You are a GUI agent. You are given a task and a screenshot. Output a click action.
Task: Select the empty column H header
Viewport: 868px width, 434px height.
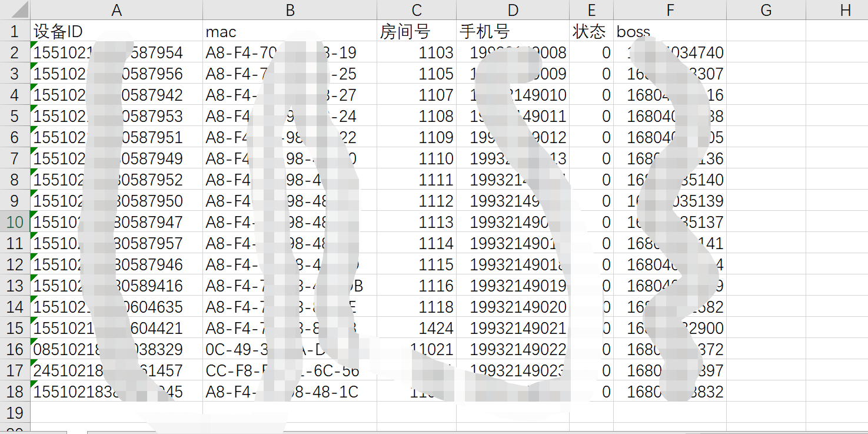[844, 9]
